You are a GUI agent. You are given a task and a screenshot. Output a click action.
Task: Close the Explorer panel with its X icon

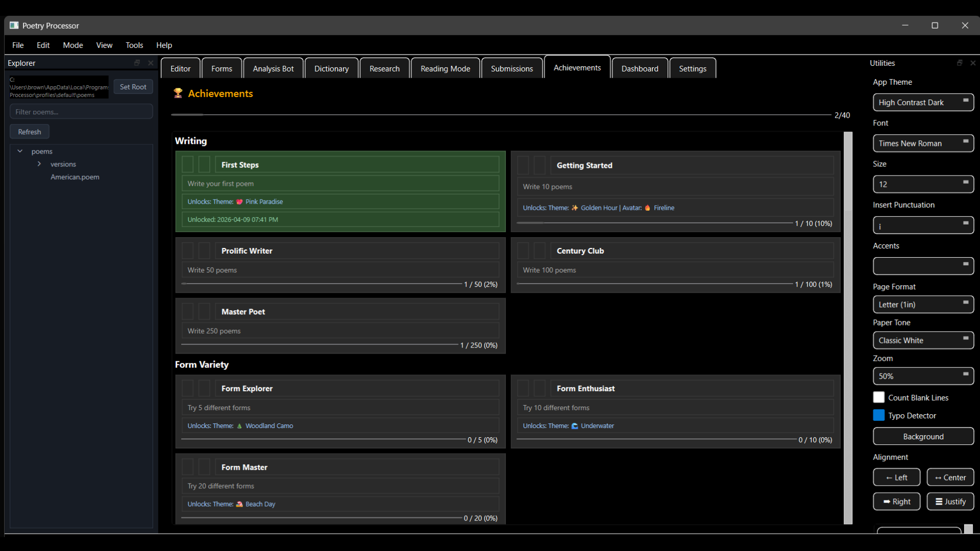(151, 63)
